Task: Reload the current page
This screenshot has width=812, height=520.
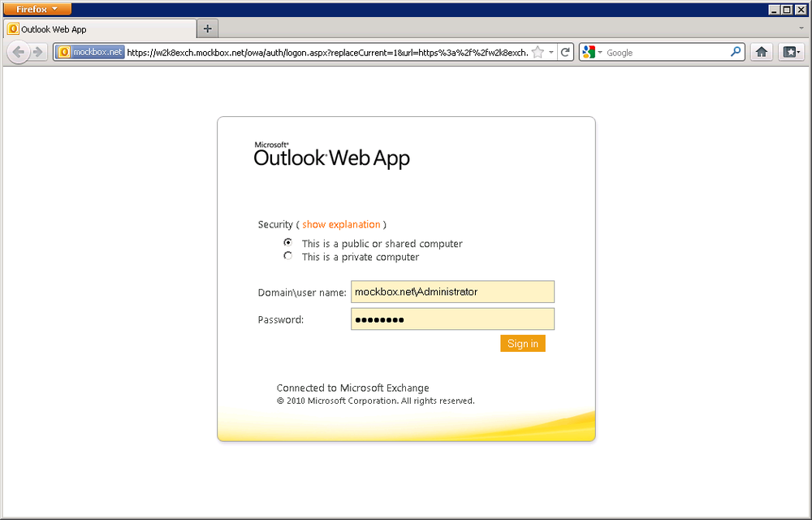Action: point(565,52)
